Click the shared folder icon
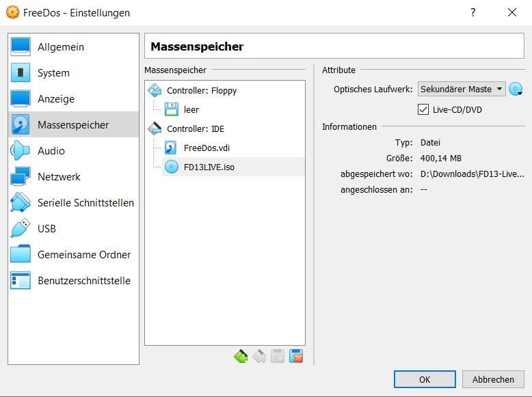Screen dimensions: 532x397 [21, 254]
